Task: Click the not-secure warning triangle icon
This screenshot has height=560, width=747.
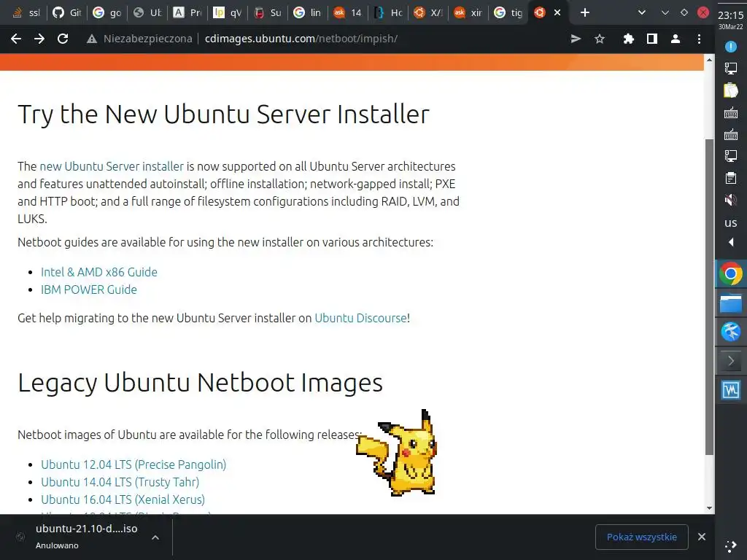Action: coord(91,39)
